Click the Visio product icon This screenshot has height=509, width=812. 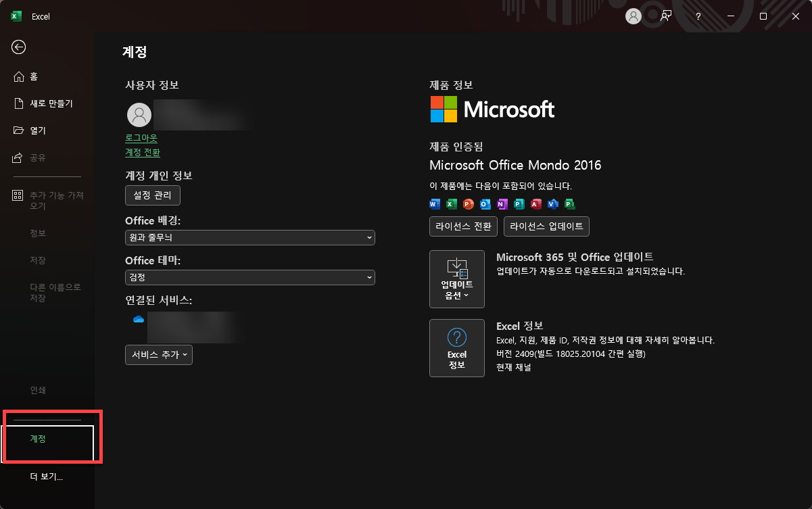[x=553, y=203]
